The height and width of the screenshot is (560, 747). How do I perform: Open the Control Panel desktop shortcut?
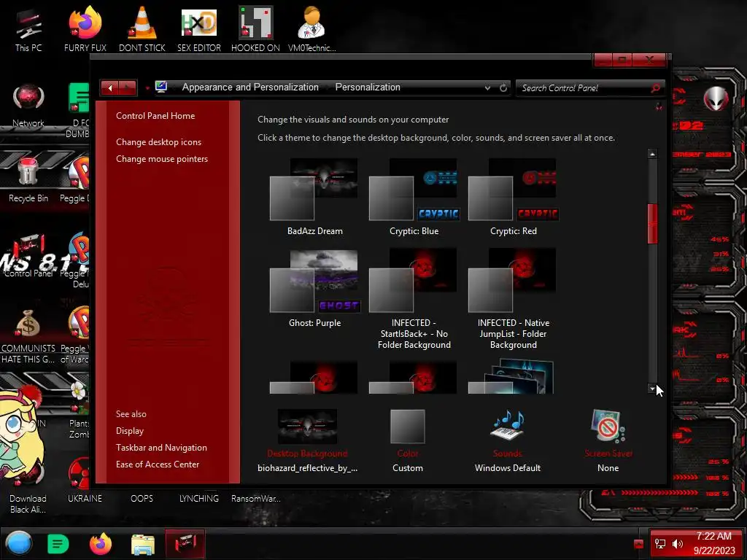(28, 255)
